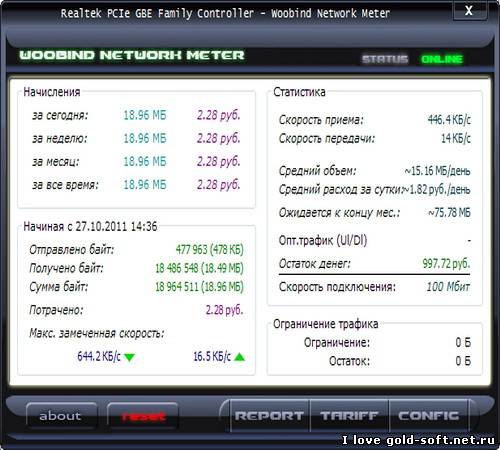The image size is (500, 450).
Task: Click the Остаток денег 997.72 руб. value
Action: pos(446,263)
